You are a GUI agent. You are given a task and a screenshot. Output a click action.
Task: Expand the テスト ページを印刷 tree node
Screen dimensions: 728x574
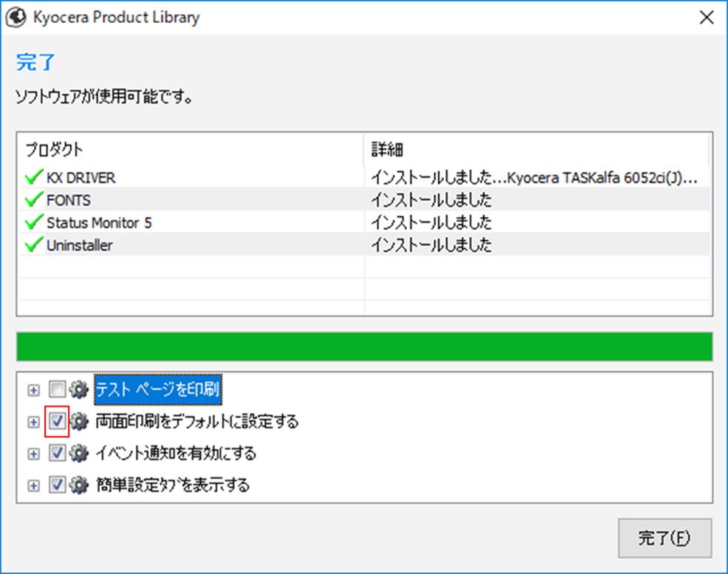pyautogui.click(x=33, y=390)
